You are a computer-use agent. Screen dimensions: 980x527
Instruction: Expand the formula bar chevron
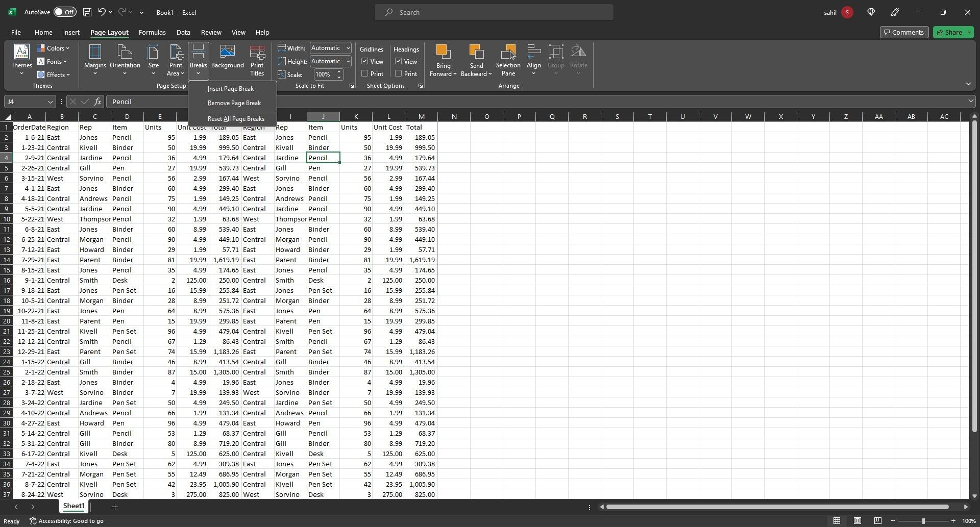tap(971, 102)
